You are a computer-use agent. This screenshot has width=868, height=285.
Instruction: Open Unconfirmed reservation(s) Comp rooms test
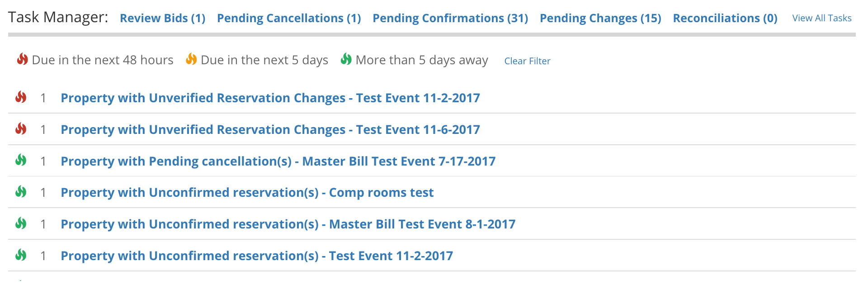tap(247, 193)
